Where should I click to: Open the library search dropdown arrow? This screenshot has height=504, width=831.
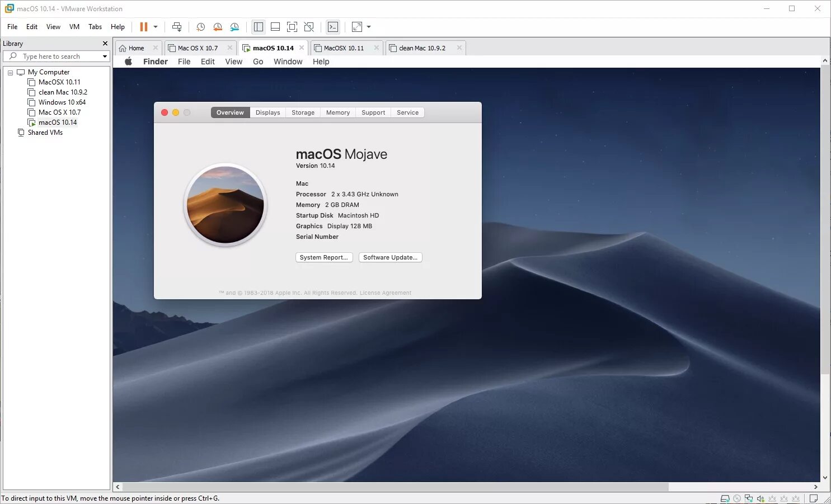point(105,56)
